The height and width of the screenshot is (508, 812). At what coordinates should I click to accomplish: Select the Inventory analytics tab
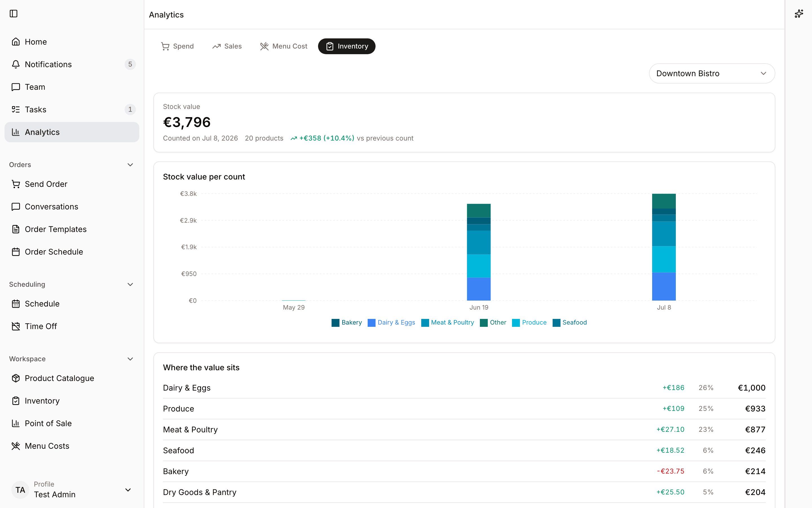coord(347,46)
